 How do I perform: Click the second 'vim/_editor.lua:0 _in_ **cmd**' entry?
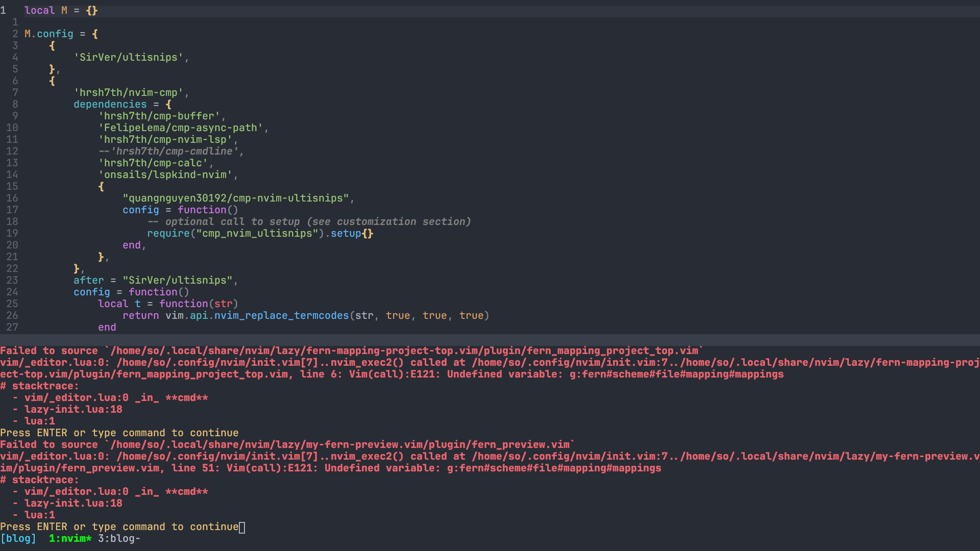coord(116,491)
